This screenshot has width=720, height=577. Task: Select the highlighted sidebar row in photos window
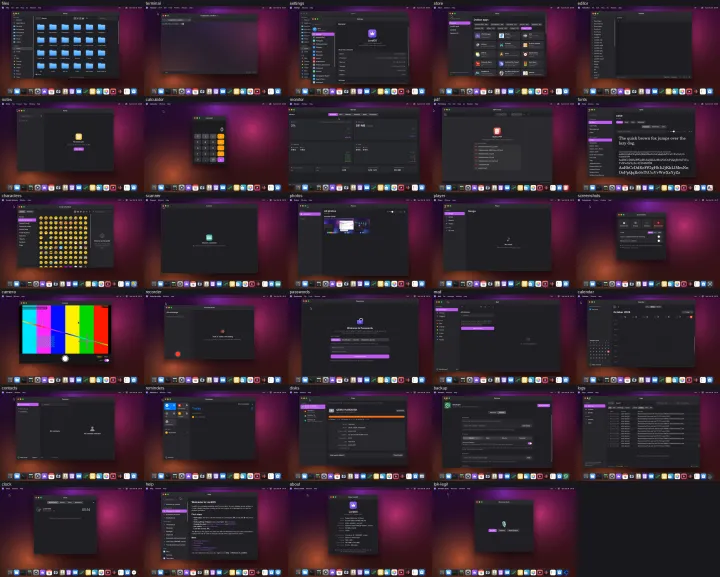tap(310, 214)
